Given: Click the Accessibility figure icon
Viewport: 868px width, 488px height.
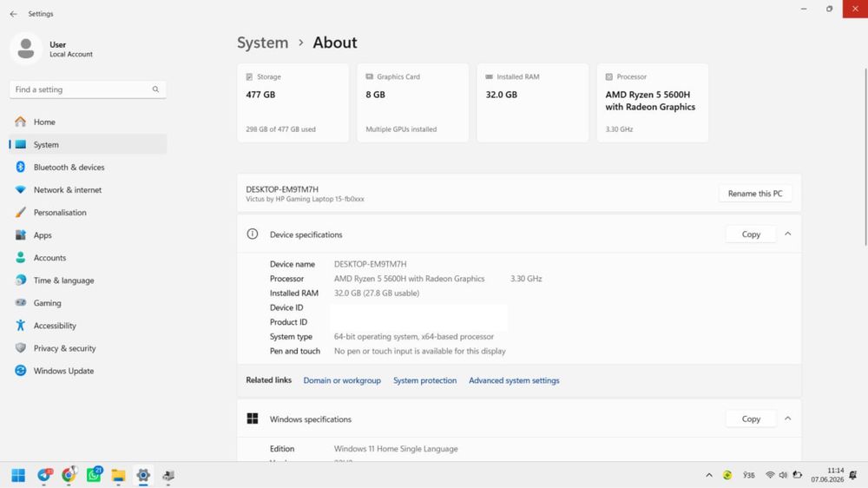Looking at the screenshot, I should click(x=21, y=326).
